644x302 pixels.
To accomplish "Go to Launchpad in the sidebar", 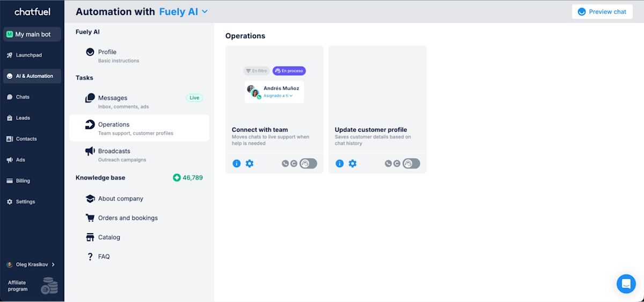I will point(28,55).
